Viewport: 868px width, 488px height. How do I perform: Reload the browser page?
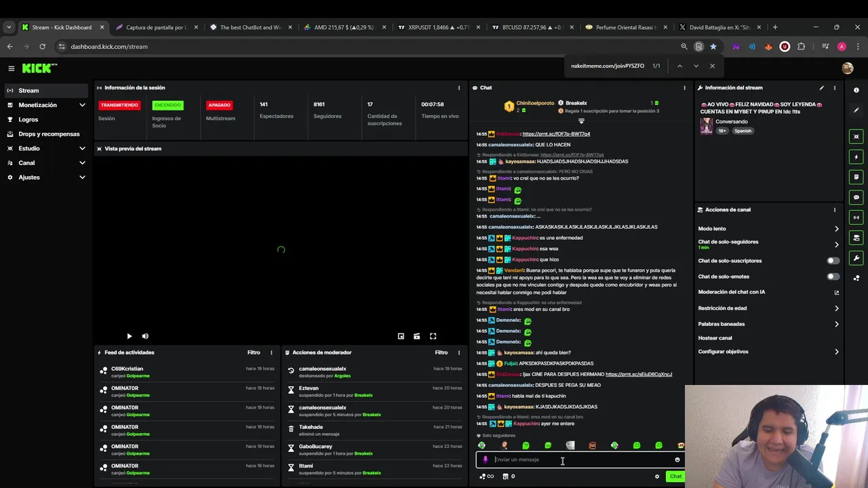[42, 47]
